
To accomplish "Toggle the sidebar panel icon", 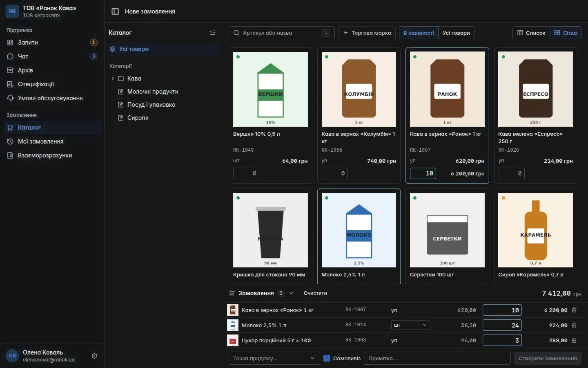I will [115, 11].
